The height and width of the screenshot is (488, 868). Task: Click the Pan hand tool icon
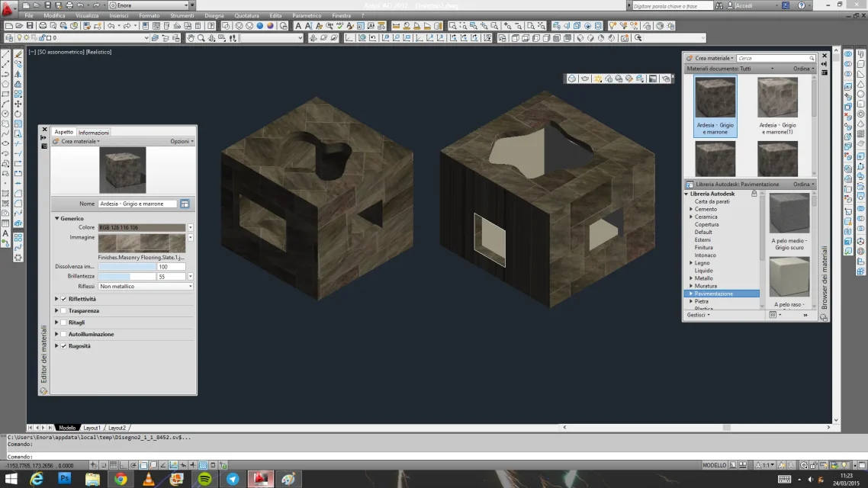(192, 38)
